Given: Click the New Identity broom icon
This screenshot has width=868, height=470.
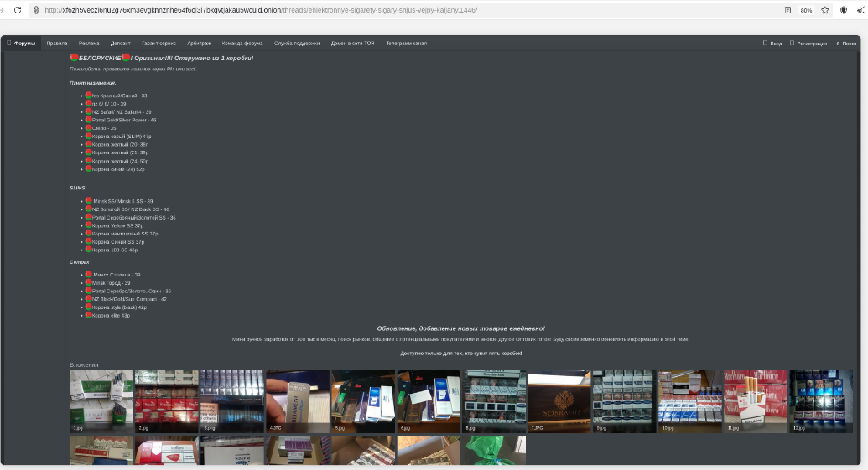Looking at the screenshot, I should [860, 10].
